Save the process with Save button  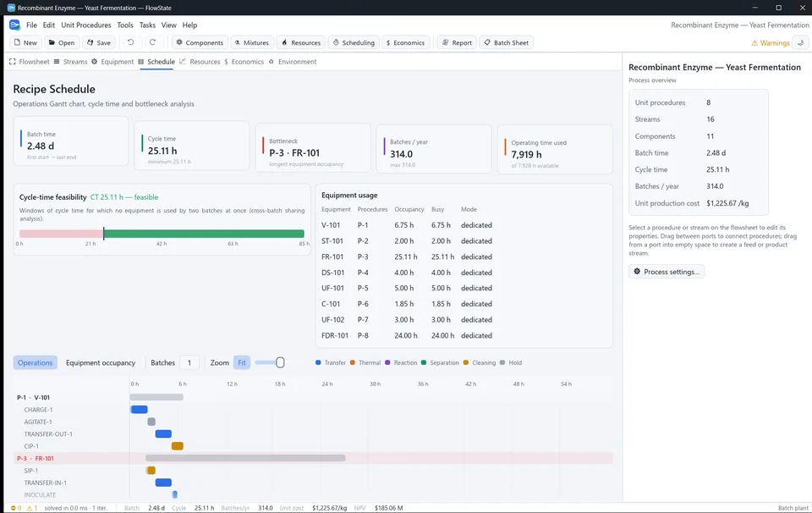pyautogui.click(x=98, y=42)
